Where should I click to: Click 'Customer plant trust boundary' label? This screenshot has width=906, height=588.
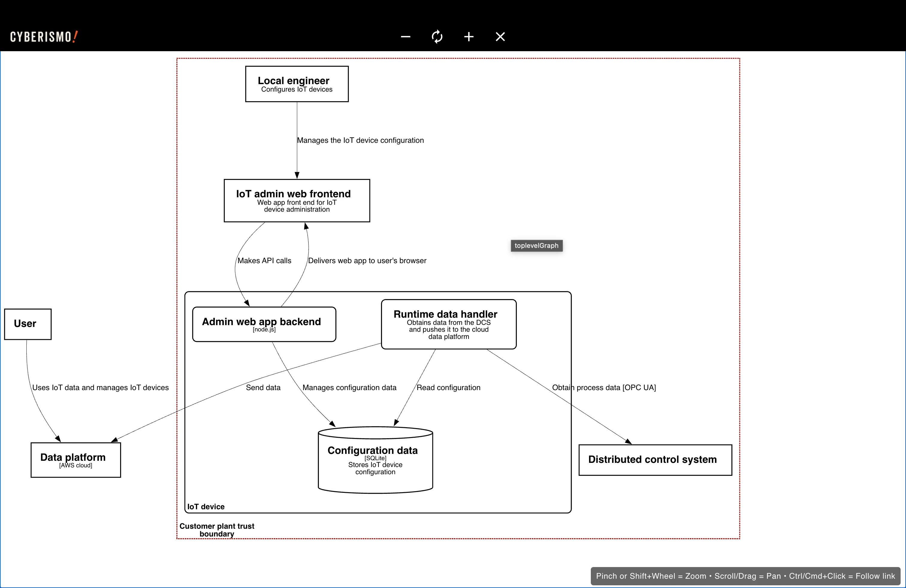[217, 530]
